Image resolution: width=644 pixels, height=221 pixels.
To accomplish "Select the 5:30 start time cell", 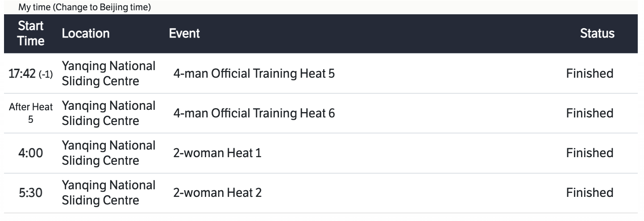I will (x=31, y=193).
